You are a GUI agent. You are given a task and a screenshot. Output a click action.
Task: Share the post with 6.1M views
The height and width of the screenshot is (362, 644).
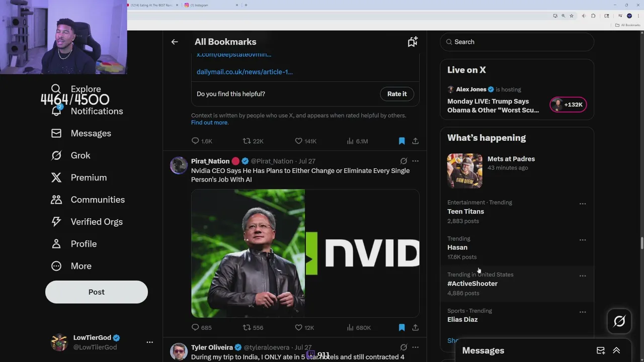pyautogui.click(x=415, y=141)
